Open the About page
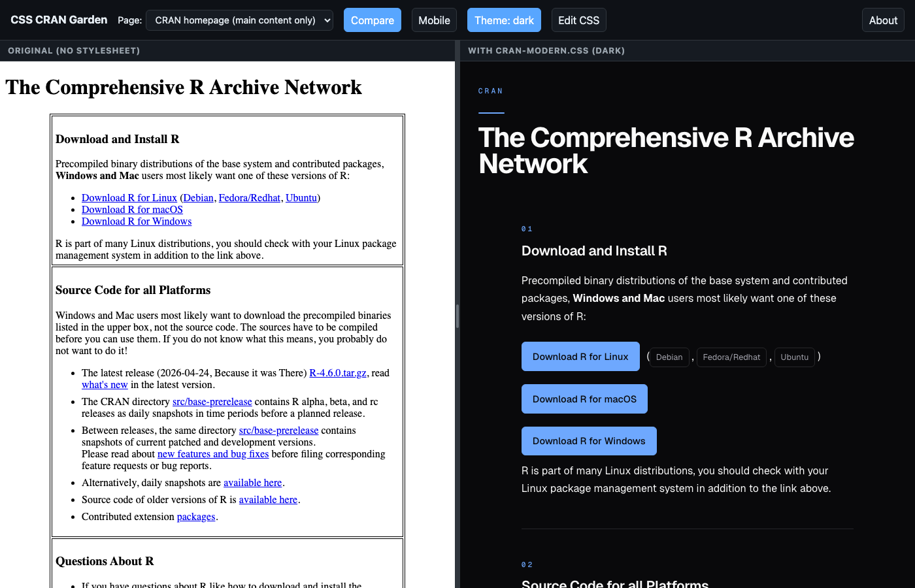 [883, 20]
